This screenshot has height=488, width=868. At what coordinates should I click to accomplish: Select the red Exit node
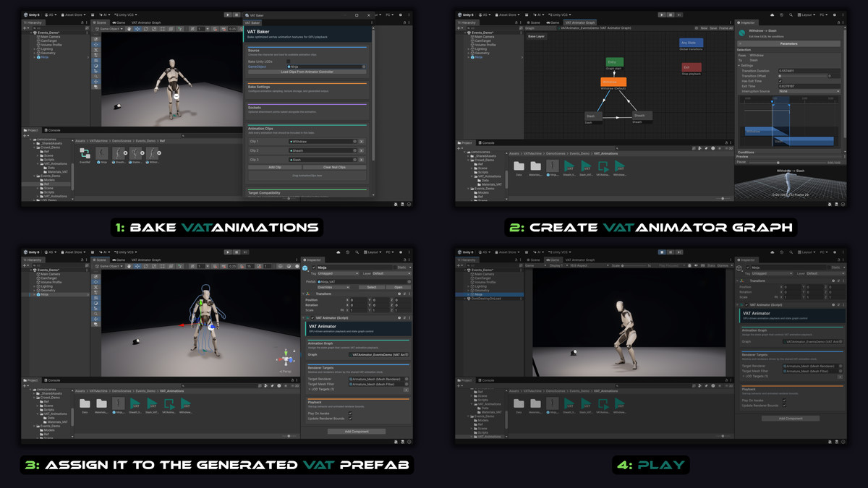point(692,67)
